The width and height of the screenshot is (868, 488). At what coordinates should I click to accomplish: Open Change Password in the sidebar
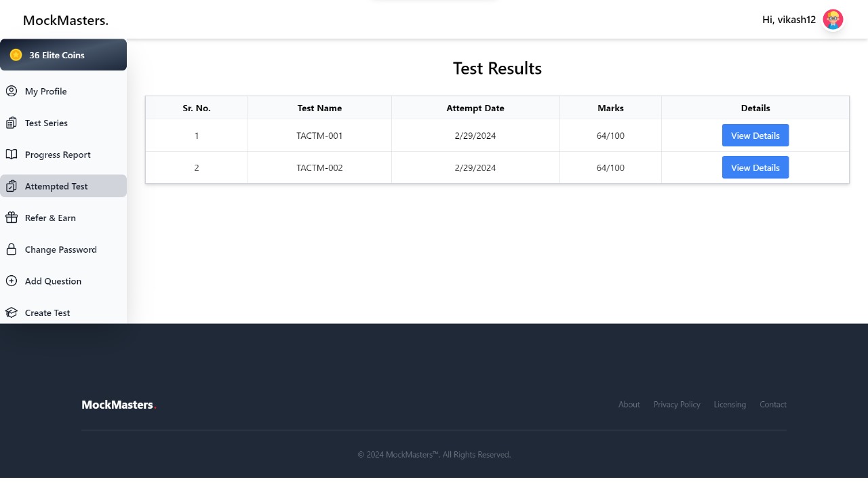click(63, 249)
